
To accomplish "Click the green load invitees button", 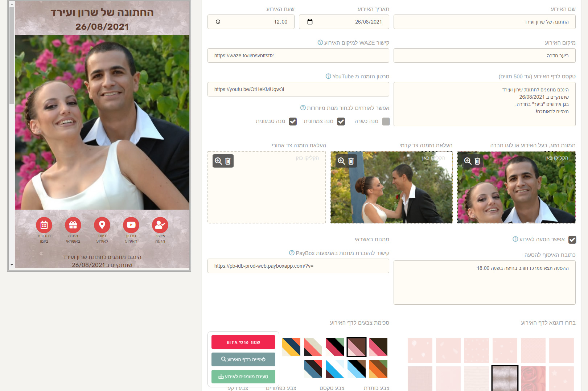I will tap(243, 377).
